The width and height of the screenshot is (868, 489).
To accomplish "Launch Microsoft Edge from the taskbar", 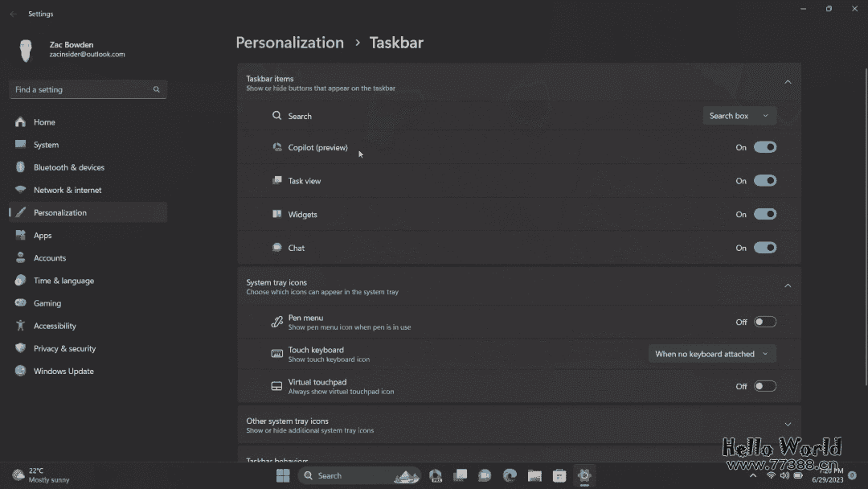I will tap(510, 475).
